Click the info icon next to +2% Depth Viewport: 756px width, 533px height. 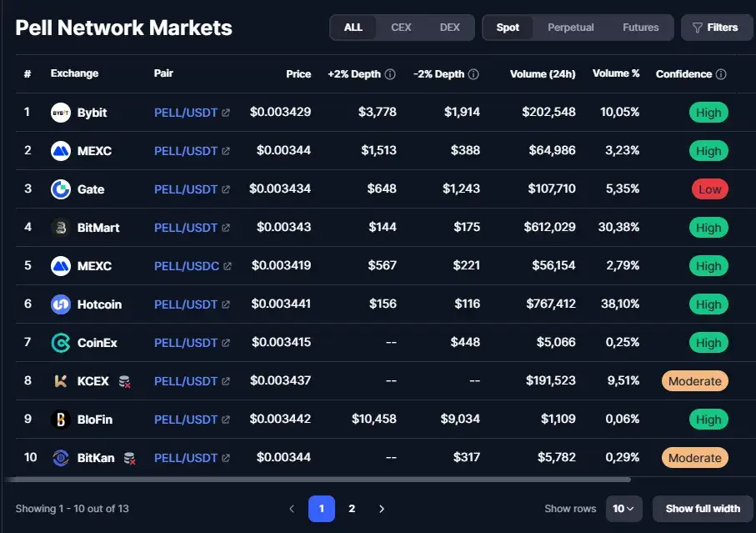[390, 73]
